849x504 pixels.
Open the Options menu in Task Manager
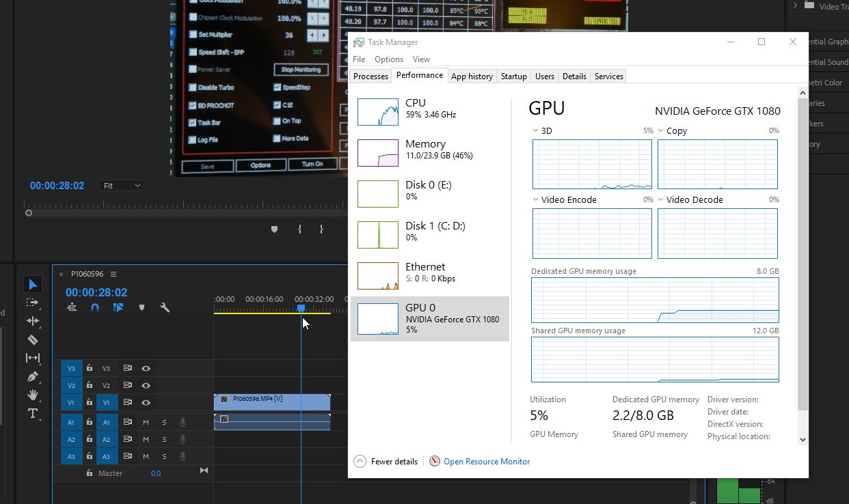[x=388, y=59]
